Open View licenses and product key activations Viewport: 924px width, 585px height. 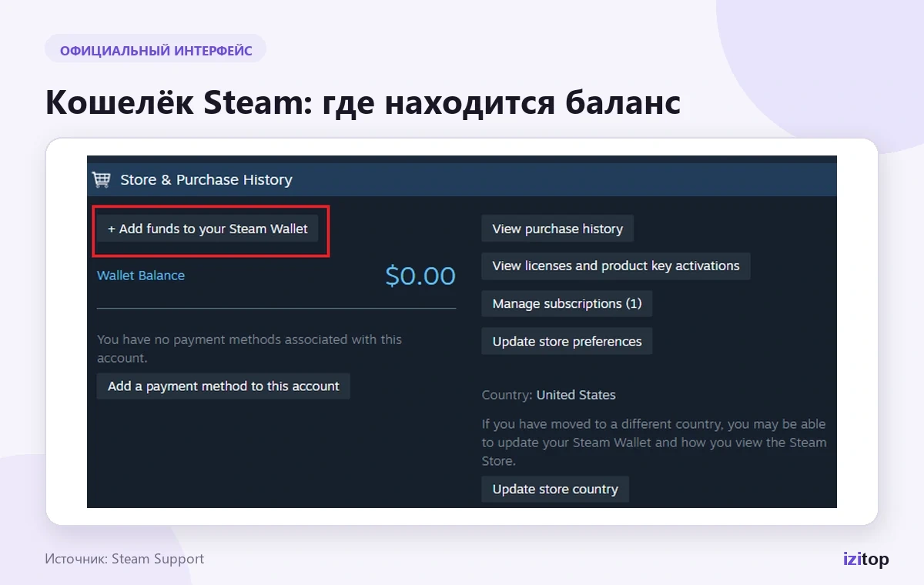(616, 266)
